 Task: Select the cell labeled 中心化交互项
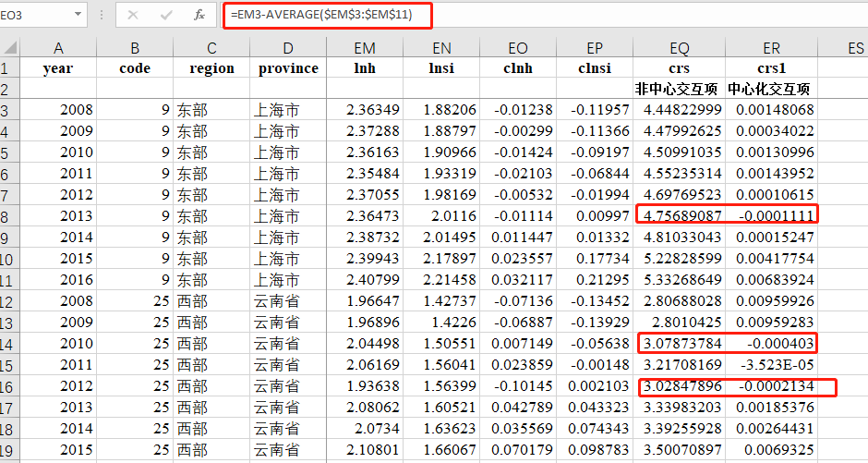[x=771, y=89]
